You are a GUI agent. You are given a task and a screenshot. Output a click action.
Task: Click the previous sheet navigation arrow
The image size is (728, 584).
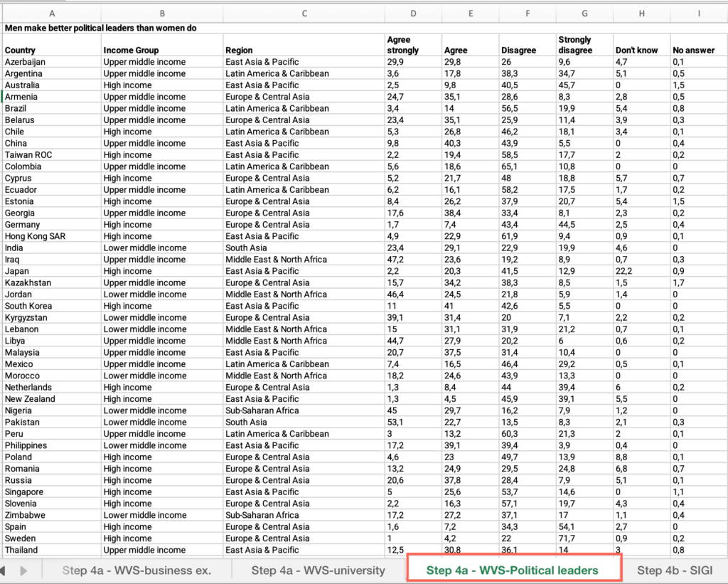point(3,570)
